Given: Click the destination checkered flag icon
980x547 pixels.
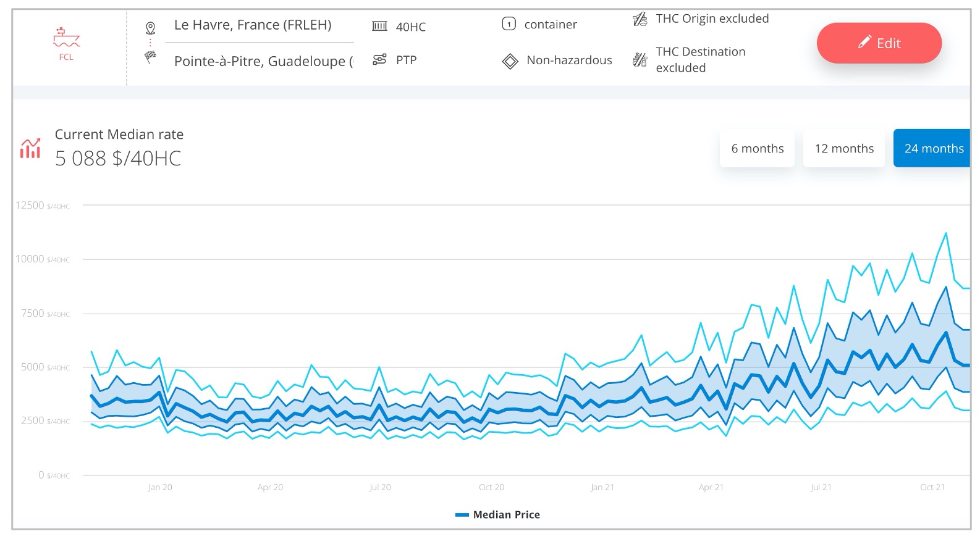Looking at the screenshot, I should [150, 57].
